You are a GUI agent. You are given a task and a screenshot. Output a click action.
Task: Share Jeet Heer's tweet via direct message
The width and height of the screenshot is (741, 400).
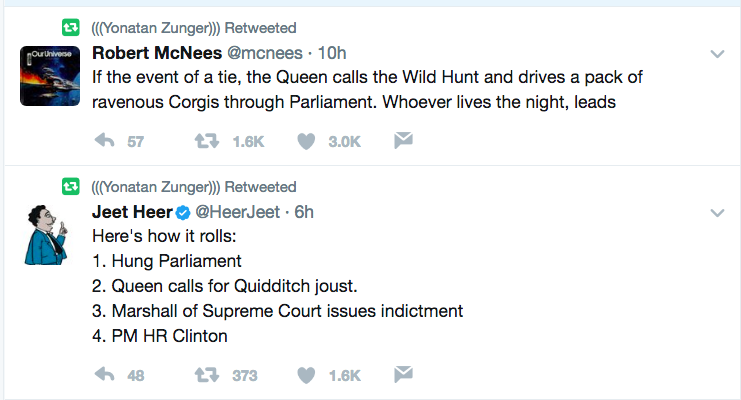click(x=403, y=375)
